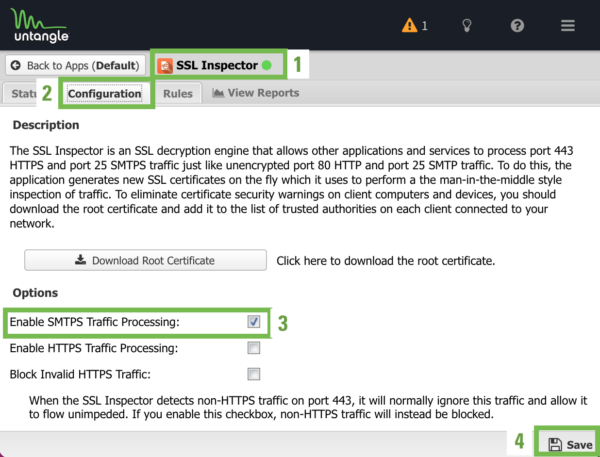Click the alert count number 1

click(424, 26)
